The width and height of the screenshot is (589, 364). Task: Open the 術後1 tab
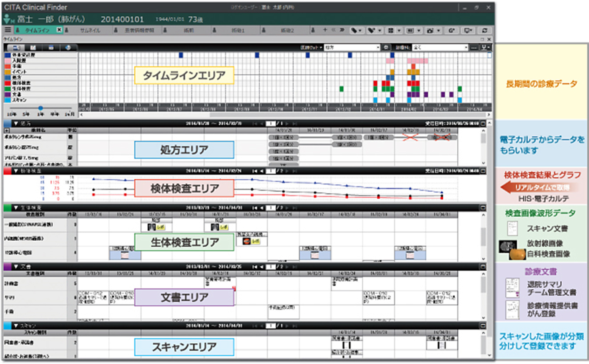(x=238, y=30)
